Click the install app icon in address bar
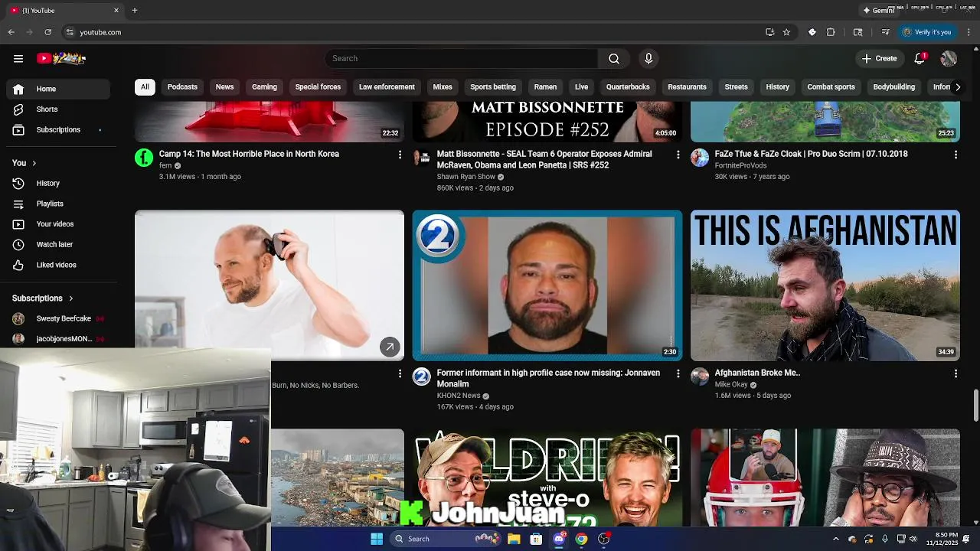 click(x=769, y=32)
